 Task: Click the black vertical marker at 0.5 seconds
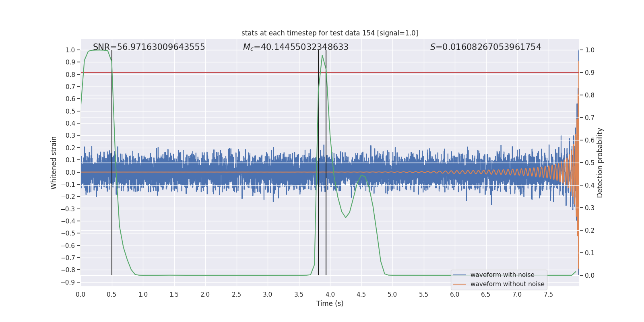[112, 163]
